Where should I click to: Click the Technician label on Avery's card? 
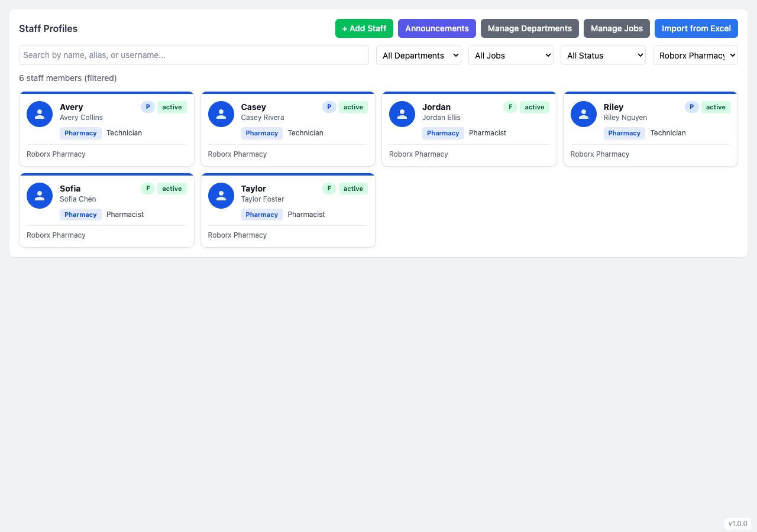pos(124,133)
